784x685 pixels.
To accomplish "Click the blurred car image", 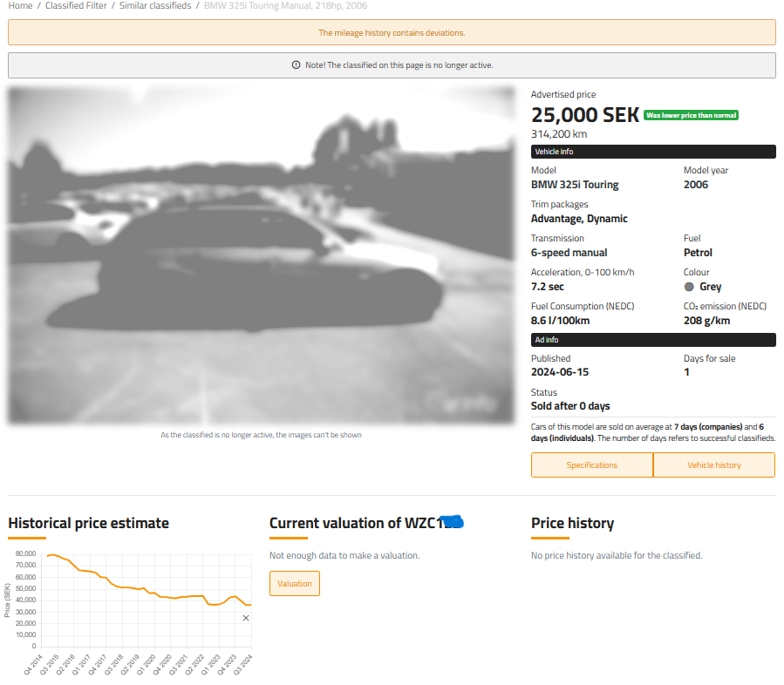I will click(262, 254).
